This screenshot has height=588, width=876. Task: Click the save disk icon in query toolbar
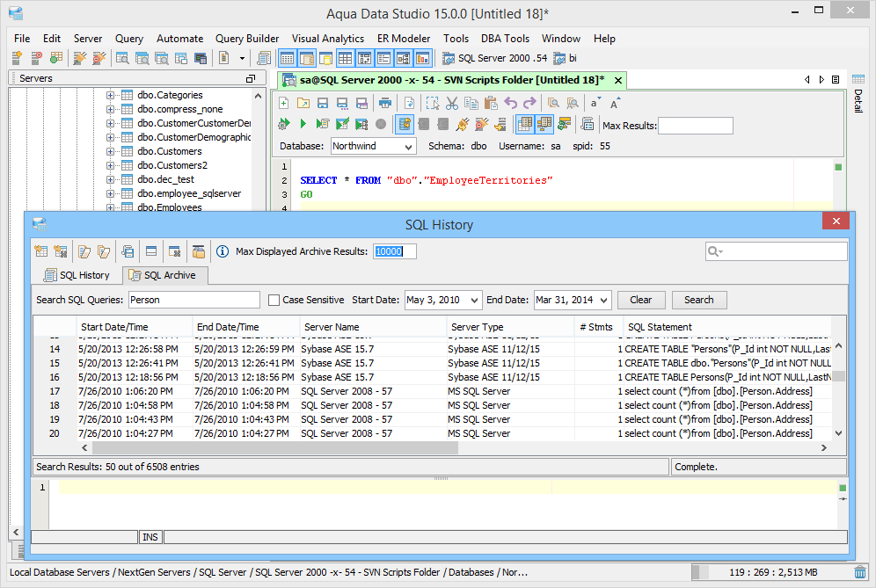coord(323,103)
